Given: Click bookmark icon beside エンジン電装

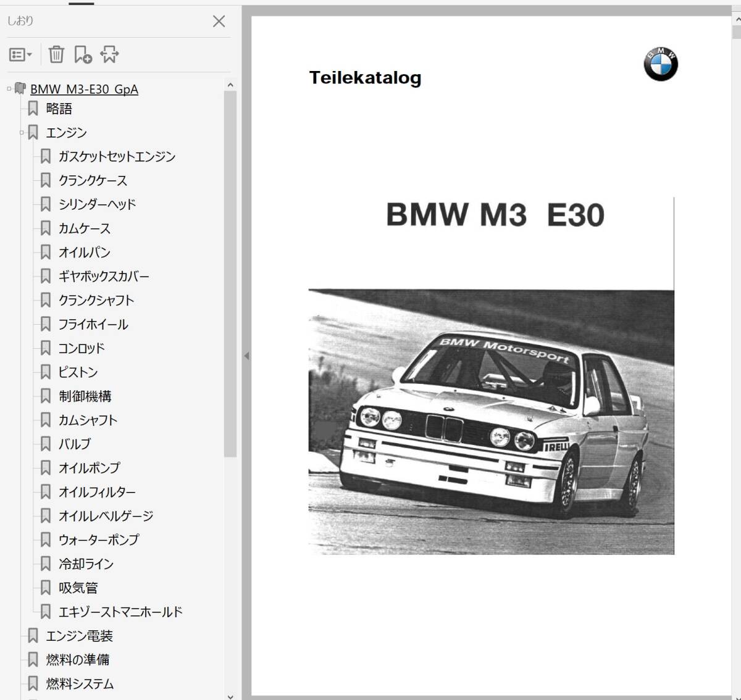Looking at the screenshot, I should pos(33,636).
